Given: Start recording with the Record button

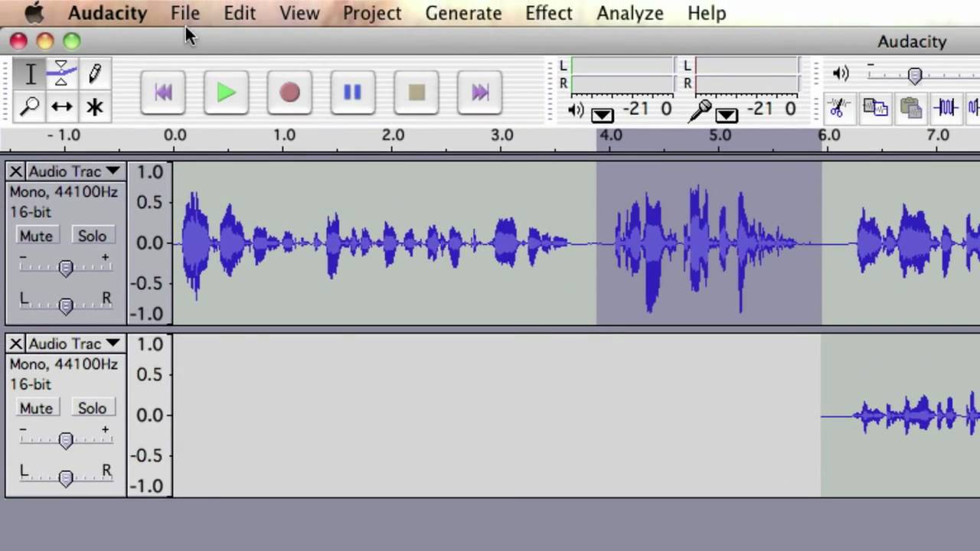Looking at the screenshot, I should [x=289, y=93].
